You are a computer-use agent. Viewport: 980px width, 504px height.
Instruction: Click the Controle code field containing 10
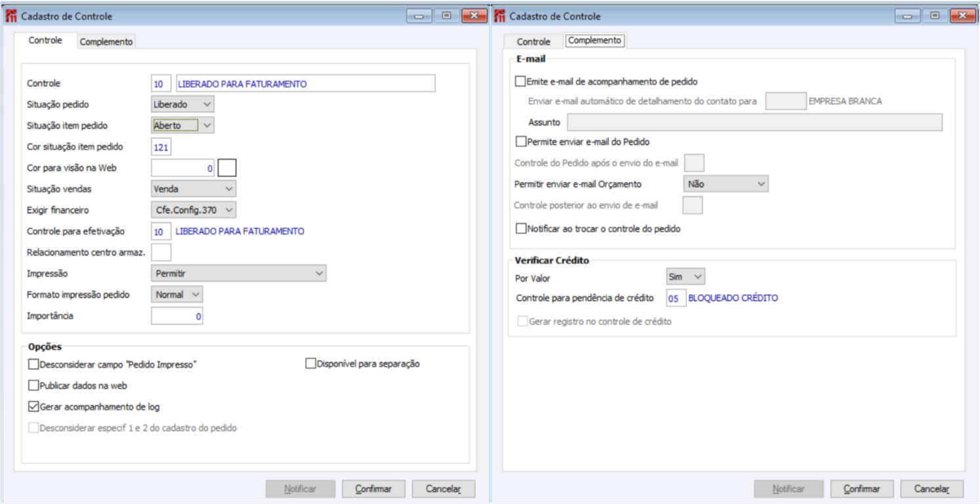[x=161, y=83]
